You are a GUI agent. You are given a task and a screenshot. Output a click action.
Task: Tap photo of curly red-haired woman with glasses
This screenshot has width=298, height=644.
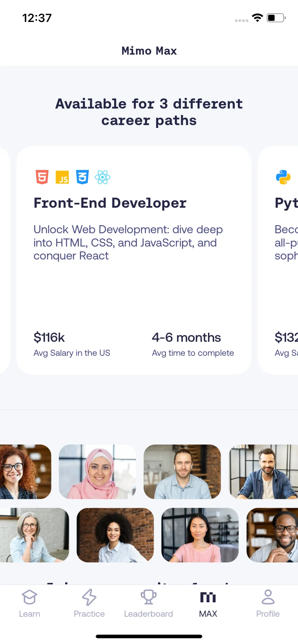point(26,472)
